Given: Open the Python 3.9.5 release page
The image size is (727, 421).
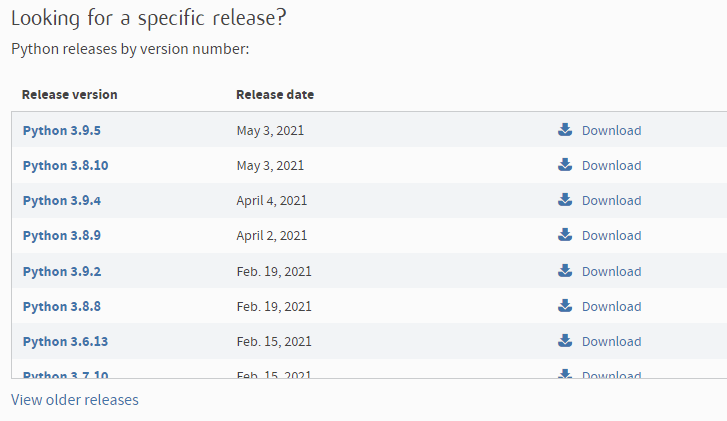Looking at the screenshot, I should (x=61, y=130).
